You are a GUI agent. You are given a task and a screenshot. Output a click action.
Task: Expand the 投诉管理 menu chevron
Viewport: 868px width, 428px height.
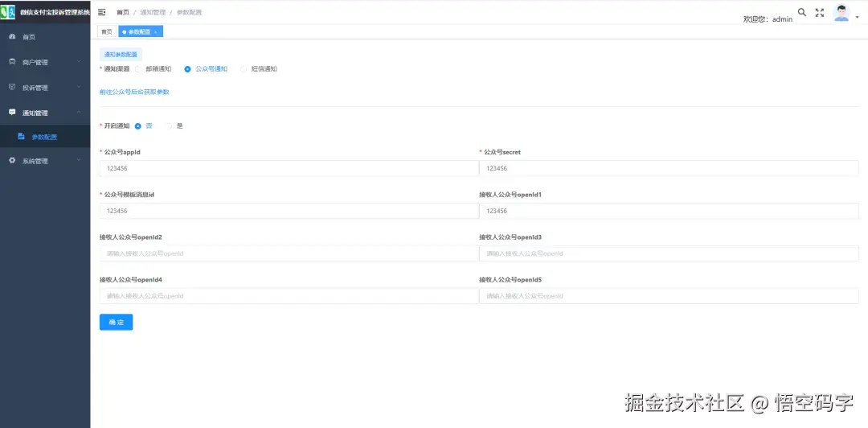79,87
